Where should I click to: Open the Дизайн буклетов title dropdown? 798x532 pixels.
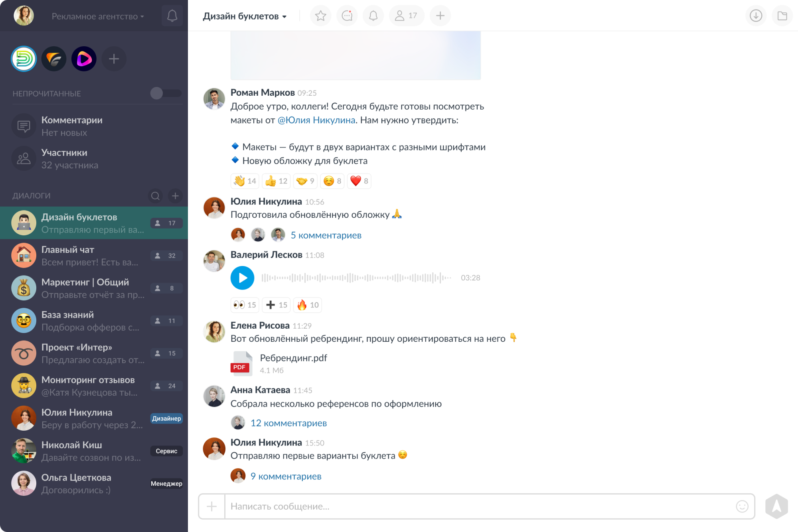pyautogui.click(x=245, y=16)
